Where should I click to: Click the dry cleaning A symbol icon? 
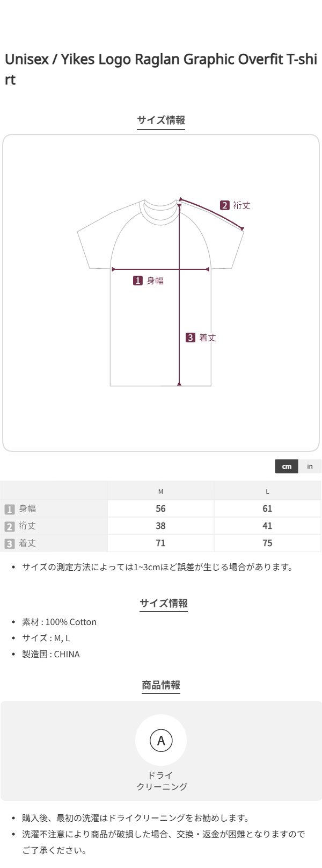click(x=161, y=740)
